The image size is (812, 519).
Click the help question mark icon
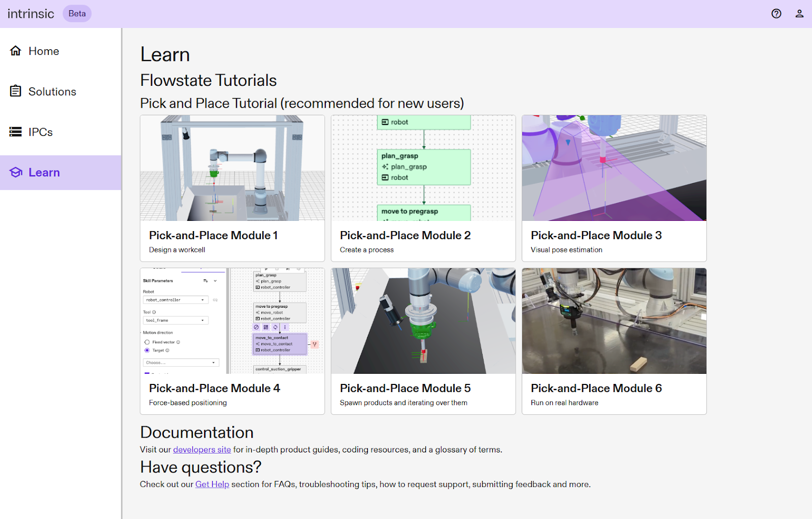tap(776, 14)
